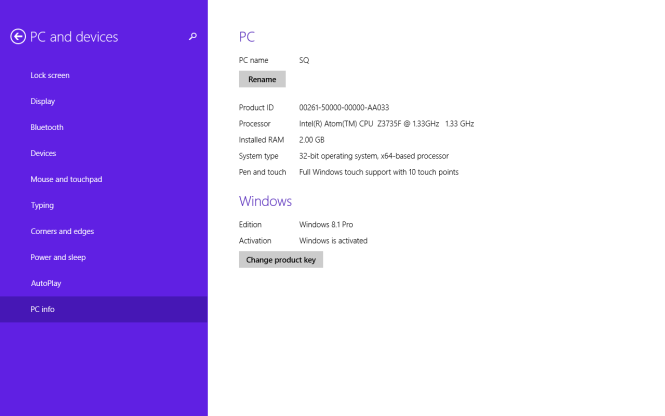The width and height of the screenshot is (665, 416).
Task: Click the Activation label
Action: tap(255, 240)
